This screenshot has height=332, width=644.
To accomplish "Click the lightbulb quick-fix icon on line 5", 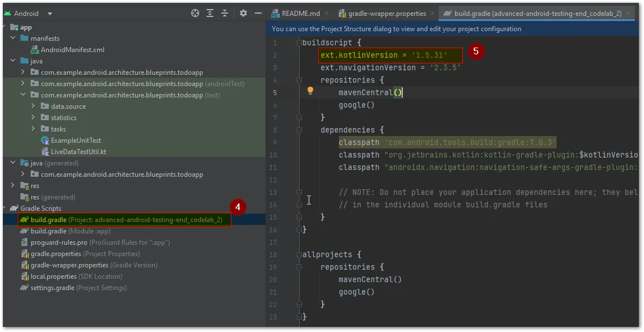I will coord(310,91).
